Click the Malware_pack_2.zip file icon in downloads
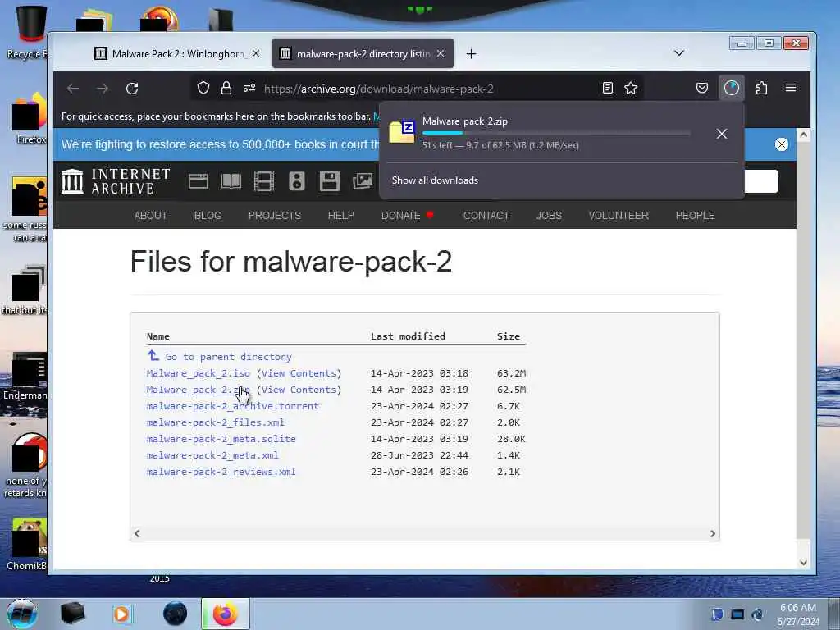The height and width of the screenshot is (630, 840). click(x=402, y=132)
